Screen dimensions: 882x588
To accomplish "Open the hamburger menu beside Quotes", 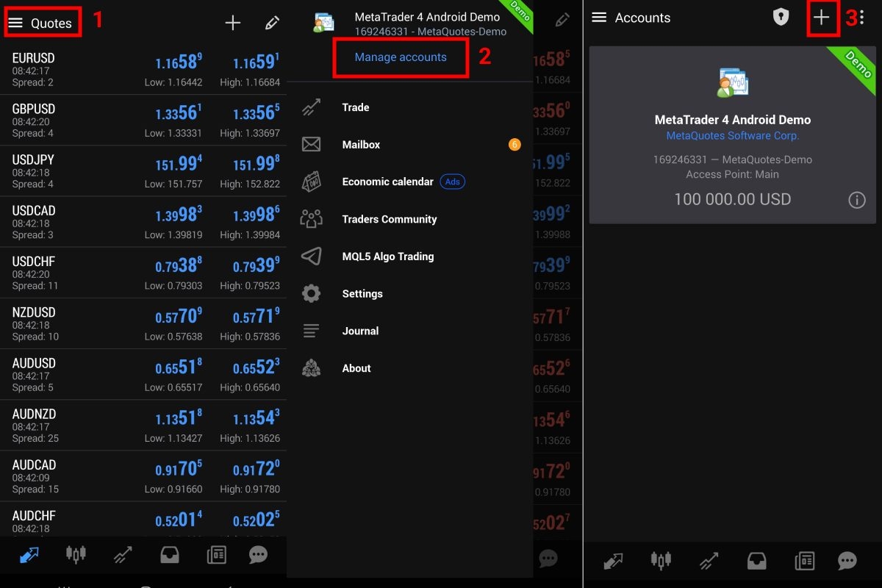I will click(15, 24).
